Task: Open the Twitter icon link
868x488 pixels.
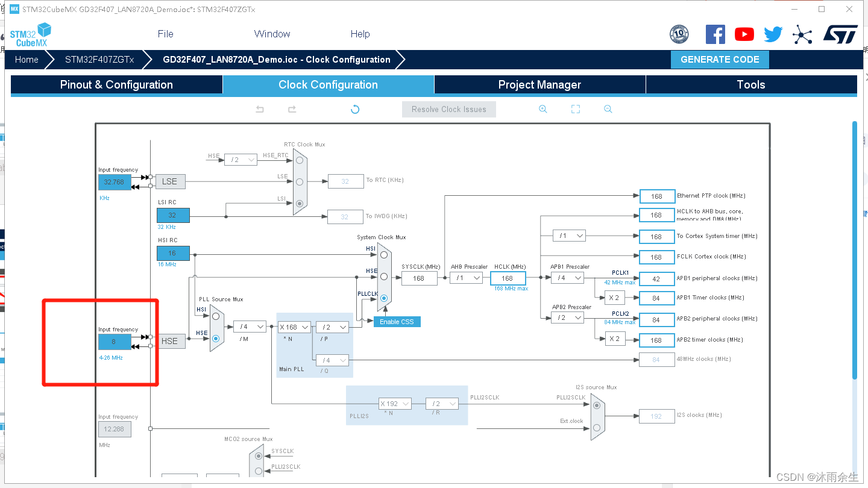Action: pos(773,34)
